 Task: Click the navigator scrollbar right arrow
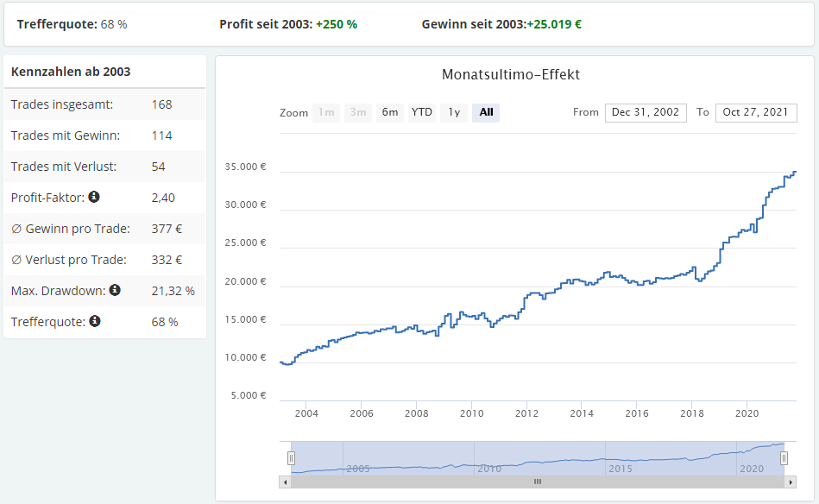point(791,482)
